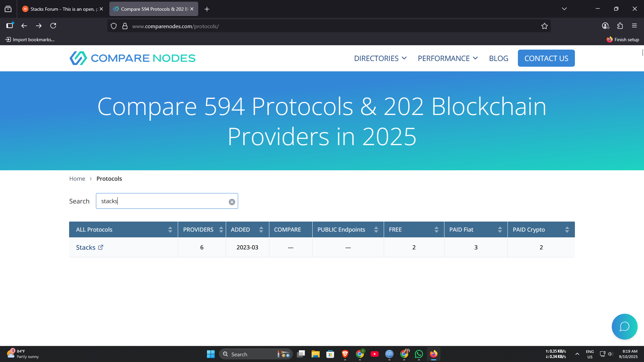
Task: Open the Microsoft Store taskbar icon
Action: 330,354
